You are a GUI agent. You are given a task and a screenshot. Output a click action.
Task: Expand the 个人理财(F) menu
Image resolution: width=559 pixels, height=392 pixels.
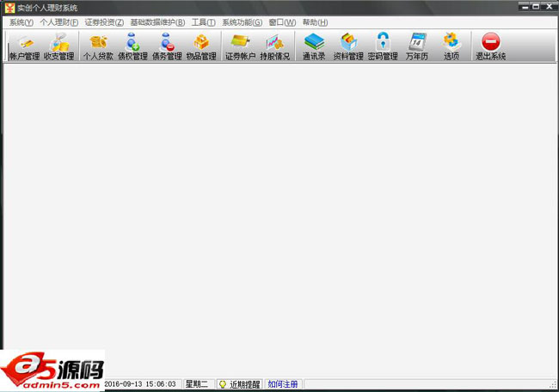(58, 22)
